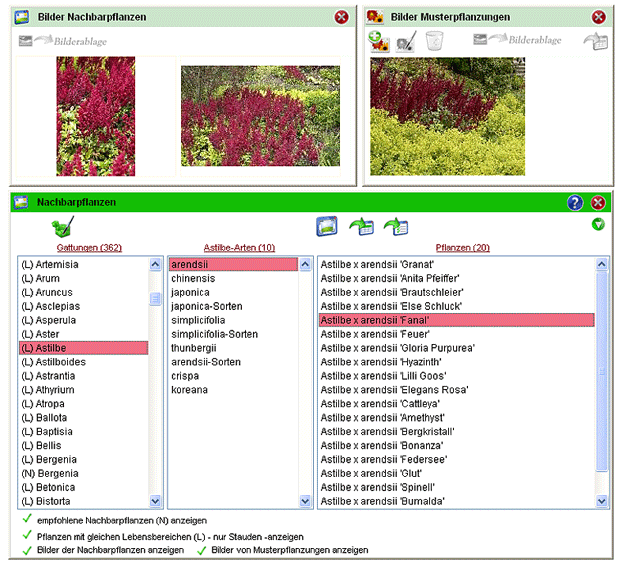This screenshot has width=630, height=567.
Task: Click the second green arrow list icon
Action: point(396,227)
